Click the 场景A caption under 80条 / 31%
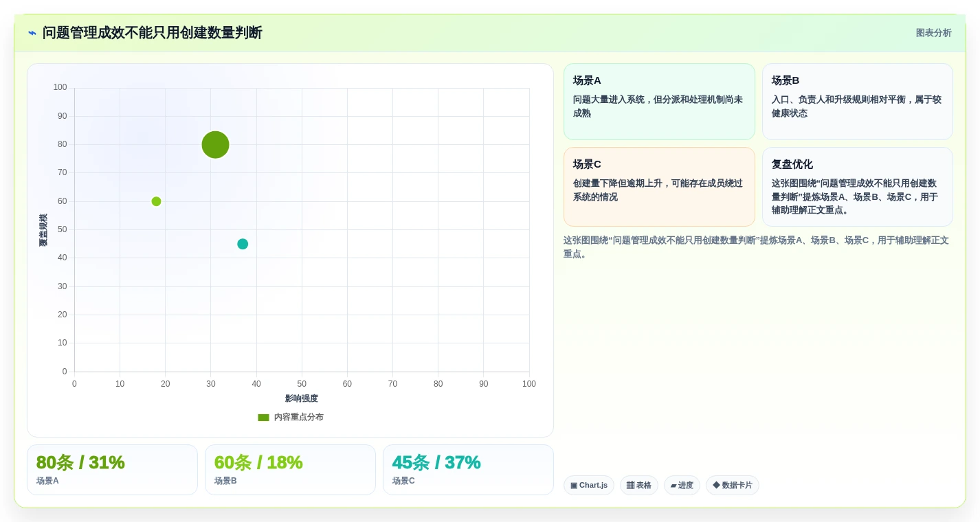 click(x=47, y=481)
